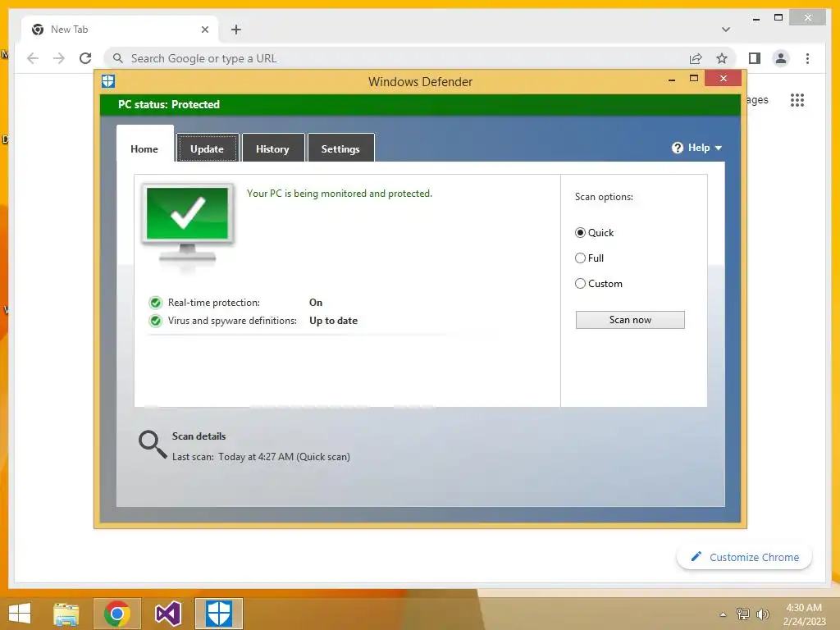The height and width of the screenshot is (630, 840).
Task: Toggle the Chrome side panel icon
Action: (x=755, y=58)
